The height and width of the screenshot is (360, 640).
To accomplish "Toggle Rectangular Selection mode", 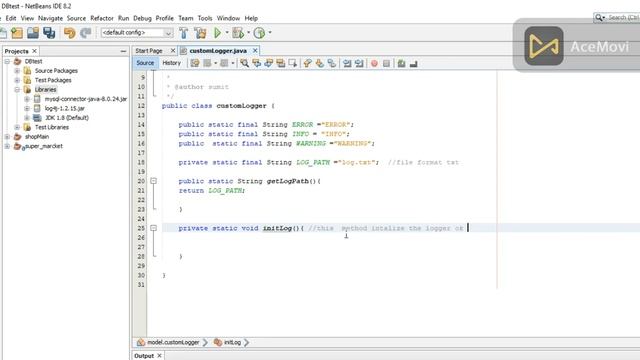I will click(293, 63).
